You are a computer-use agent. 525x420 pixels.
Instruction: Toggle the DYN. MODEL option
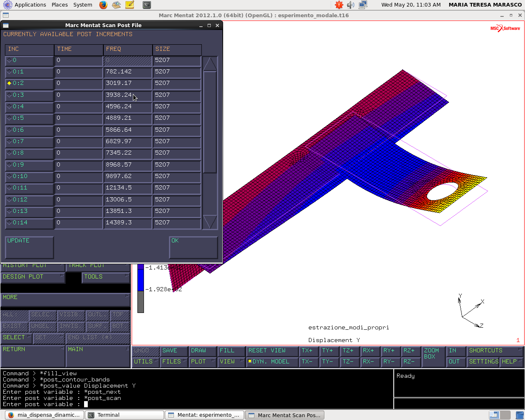[x=272, y=362]
